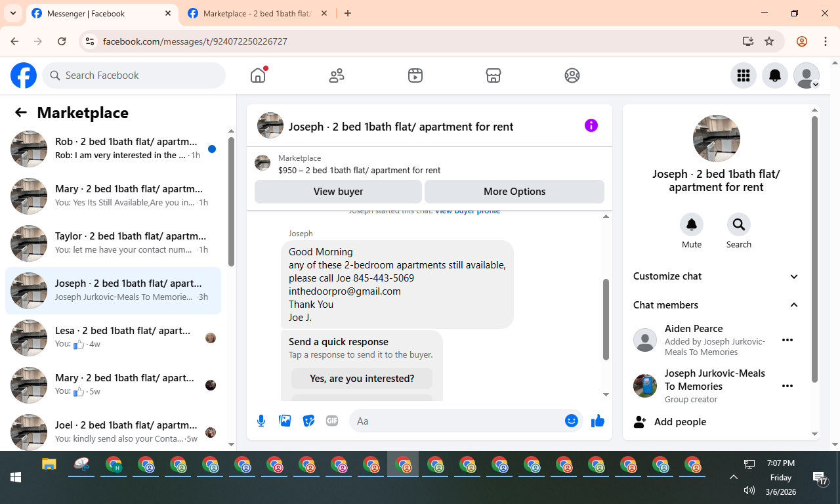Open More Options button

514,192
